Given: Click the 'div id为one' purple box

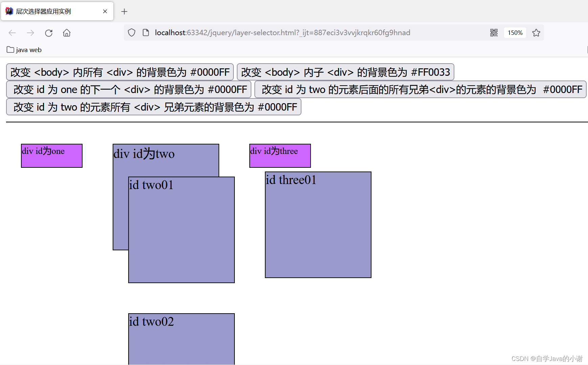Looking at the screenshot, I should pyautogui.click(x=52, y=156).
